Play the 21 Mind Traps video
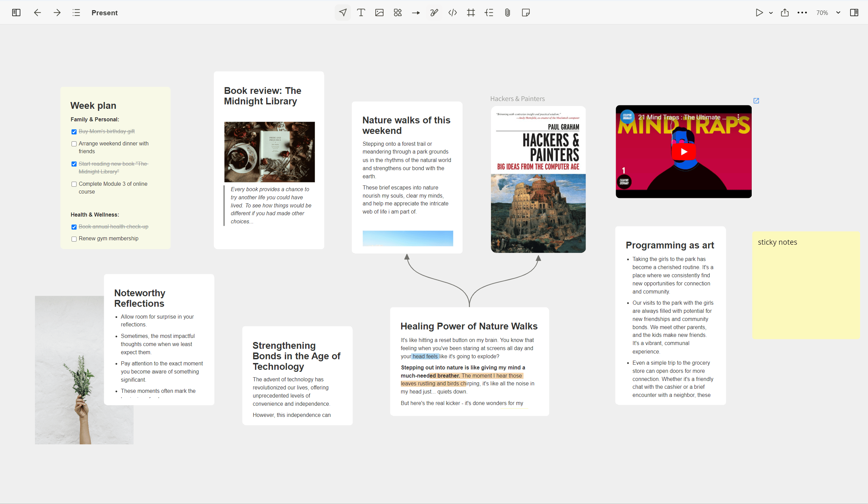Viewport: 868px width, 504px height. coord(684,152)
